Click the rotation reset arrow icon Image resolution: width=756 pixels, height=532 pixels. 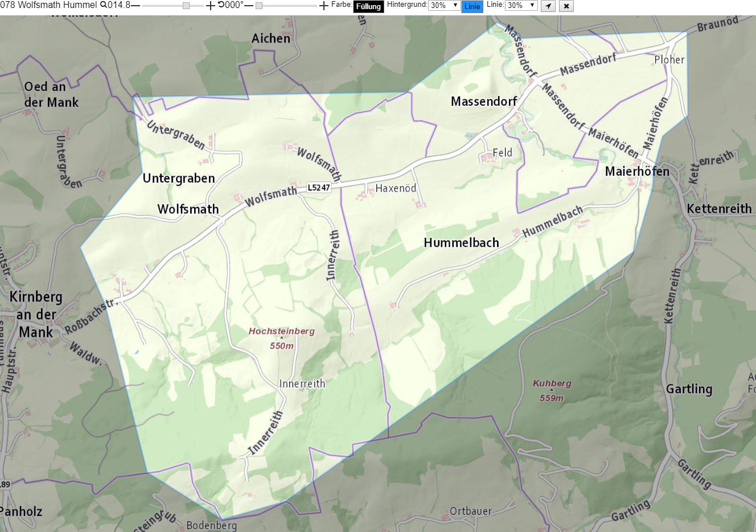tap(221, 5)
